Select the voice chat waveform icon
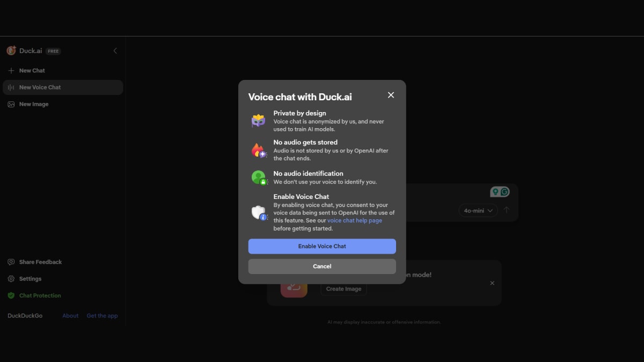 click(x=12, y=87)
